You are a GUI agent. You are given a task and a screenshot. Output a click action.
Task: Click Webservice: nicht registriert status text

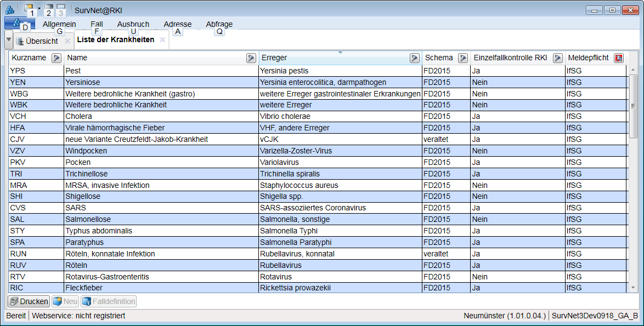[x=78, y=316]
